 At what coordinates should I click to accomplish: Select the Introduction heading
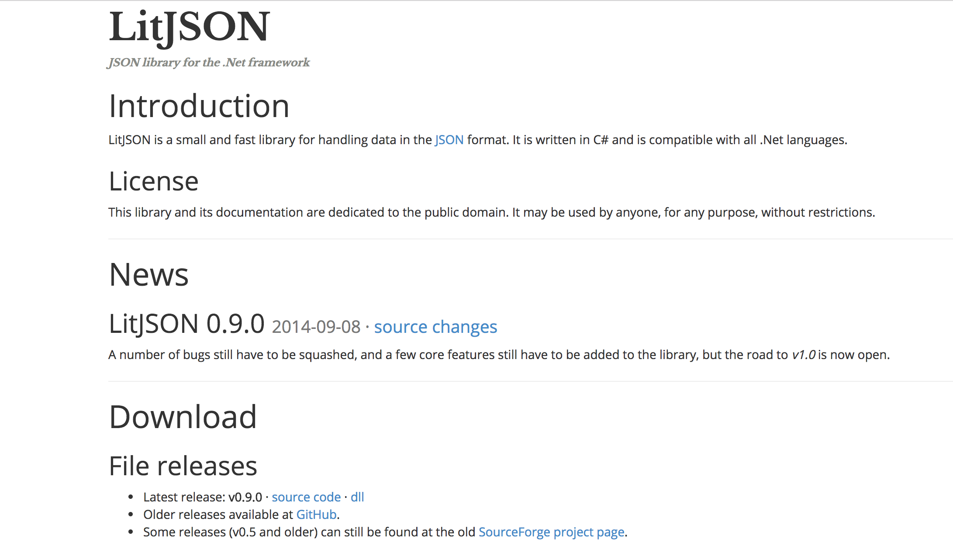199,106
